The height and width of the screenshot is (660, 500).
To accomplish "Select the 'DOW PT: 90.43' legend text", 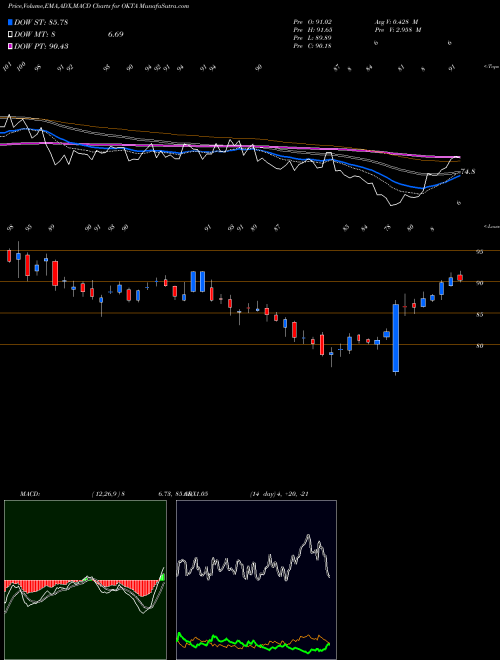I will tap(41, 46).
